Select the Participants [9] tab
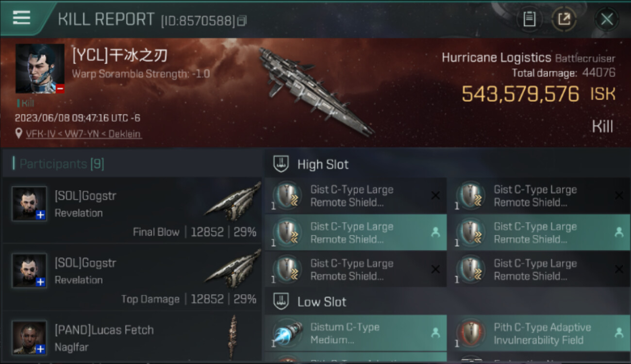The height and width of the screenshot is (364, 631). [x=61, y=164]
